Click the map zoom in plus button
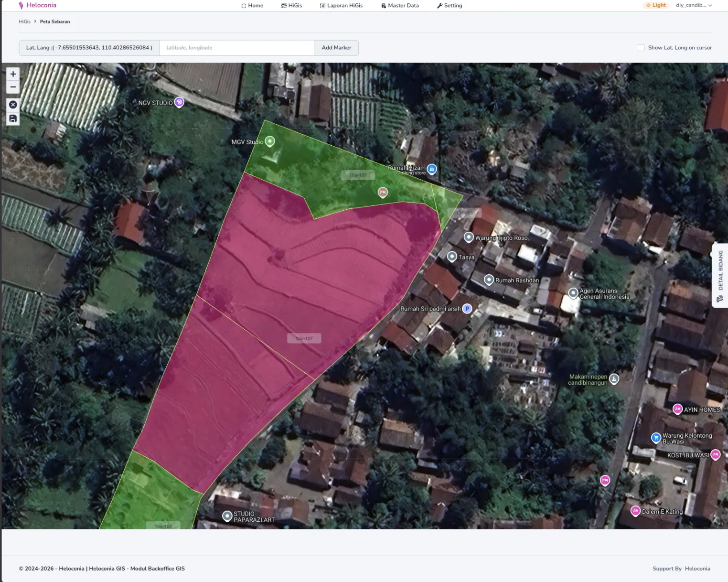The width and height of the screenshot is (728, 582). (13, 74)
